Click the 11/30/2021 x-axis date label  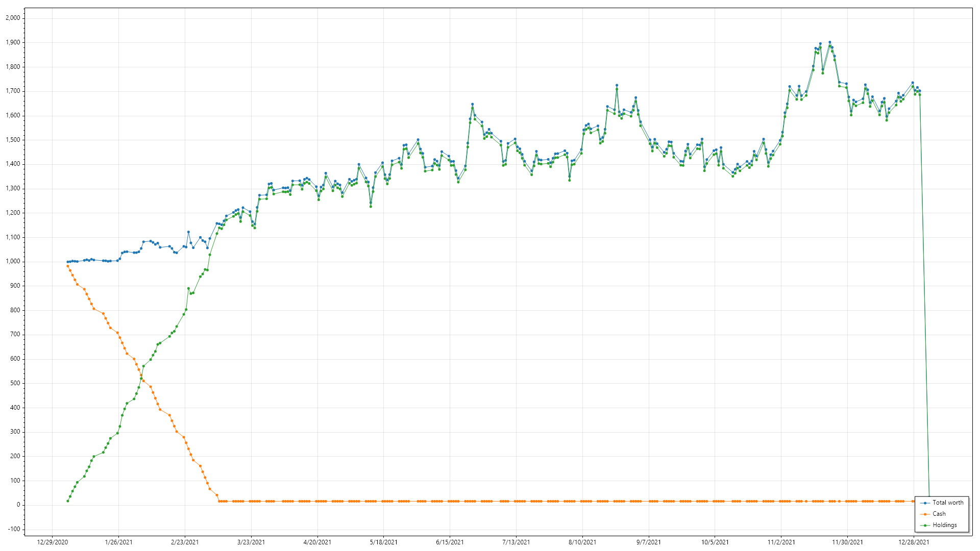[847, 542]
